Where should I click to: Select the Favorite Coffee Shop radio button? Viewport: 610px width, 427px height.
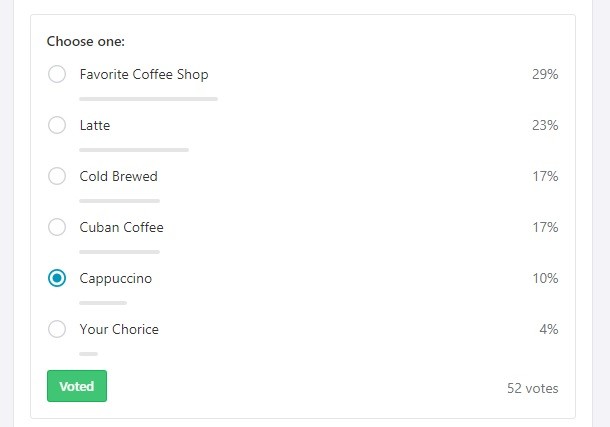(57, 74)
